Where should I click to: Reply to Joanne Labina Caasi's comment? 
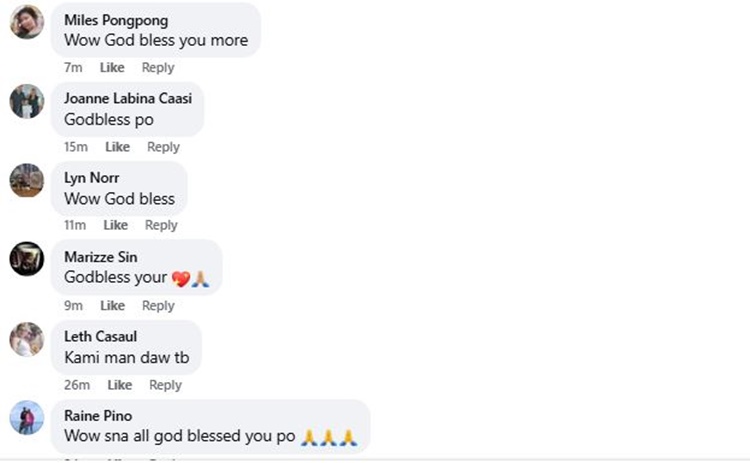(163, 147)
